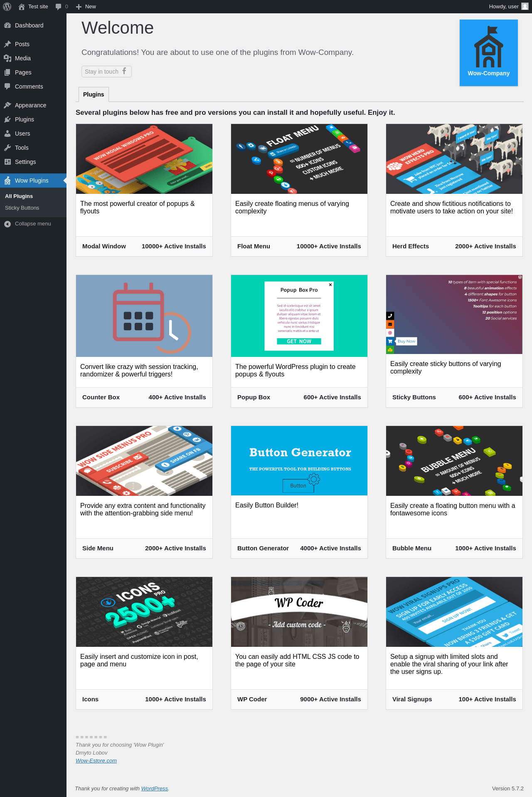Open the WordPress footer link
This screenshot has height=797, width=532.
pos(155,789)
